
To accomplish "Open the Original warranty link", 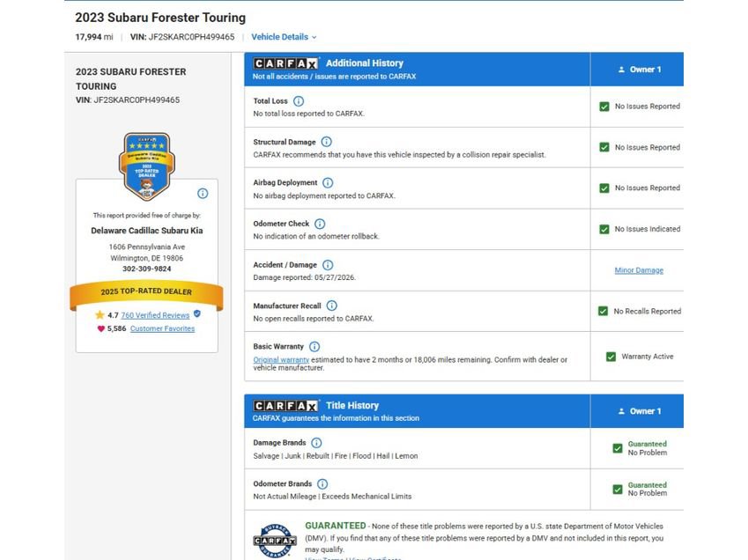I will 281,360.
